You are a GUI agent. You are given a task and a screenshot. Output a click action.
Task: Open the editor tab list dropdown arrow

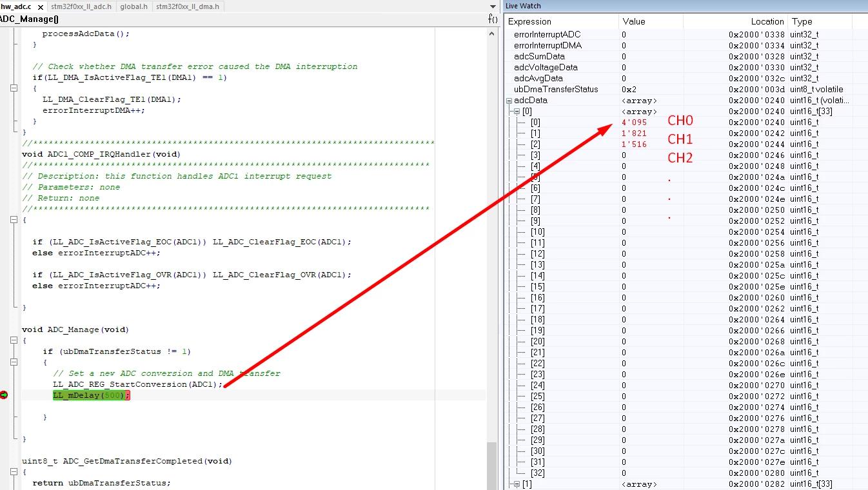point(493,6)
